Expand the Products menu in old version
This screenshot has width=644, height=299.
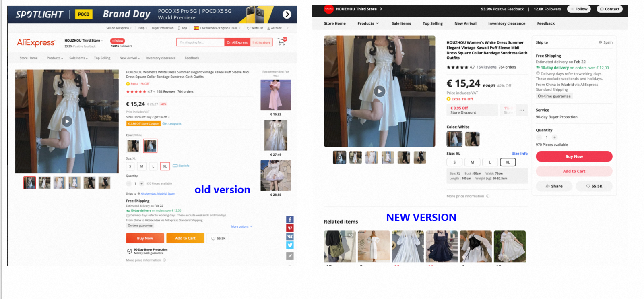click(55, 58)
